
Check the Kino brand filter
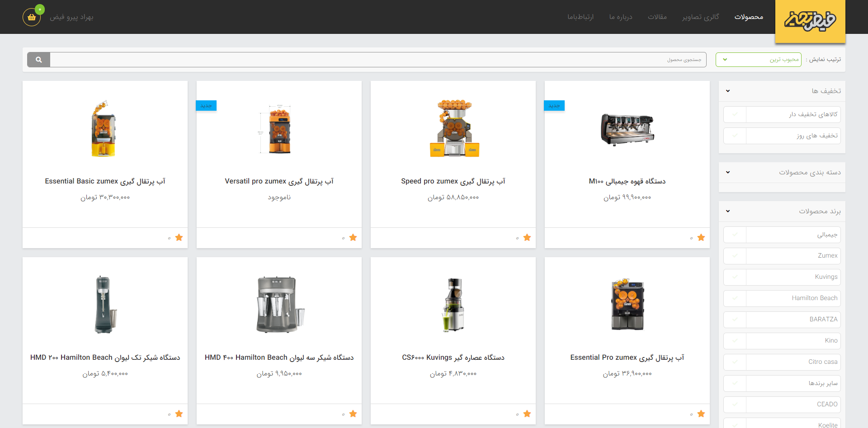[x=735, y=341]
